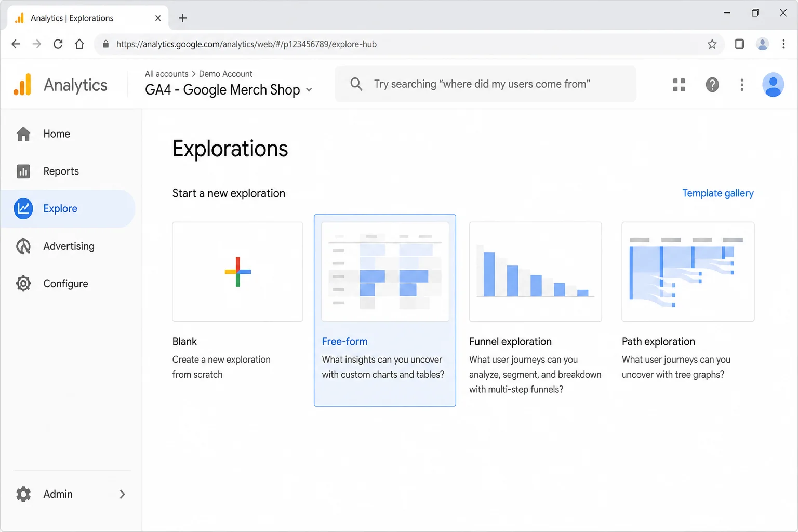Screen dimensions: 798x532
Task: Open the blue account avatar
Action: (x=773, y=85)
